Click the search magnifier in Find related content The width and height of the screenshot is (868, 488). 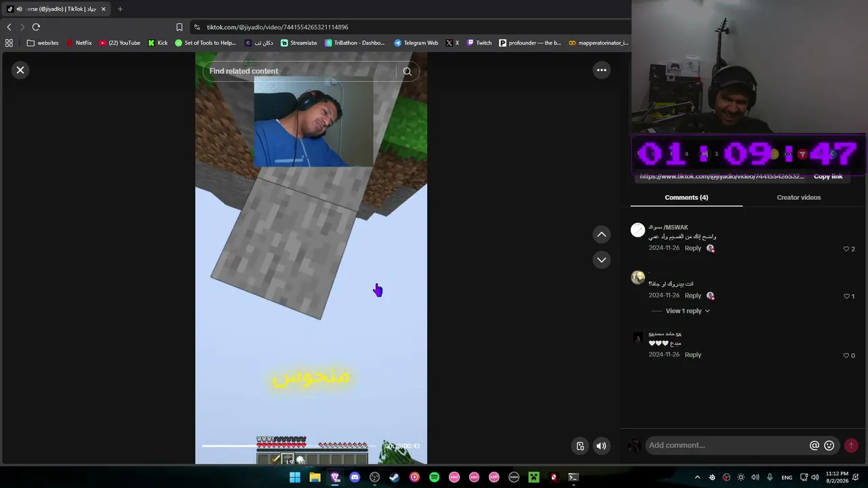coord(407,71)
